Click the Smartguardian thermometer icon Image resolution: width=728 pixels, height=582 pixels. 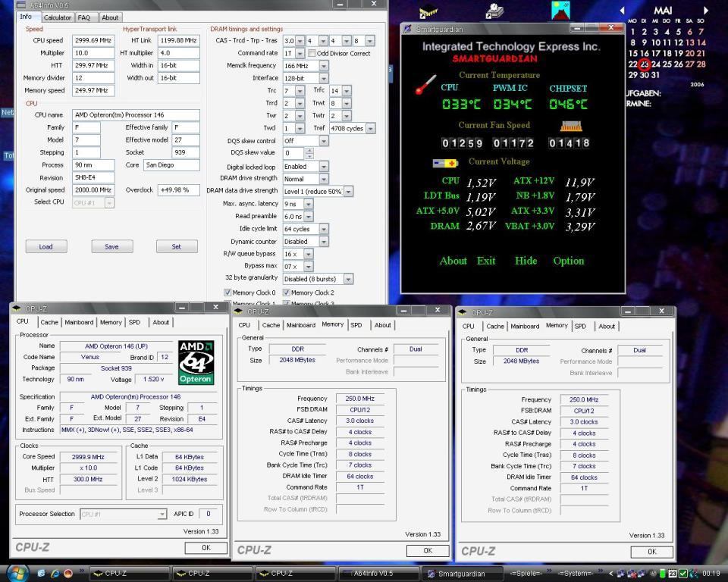[x=425, y=84]
